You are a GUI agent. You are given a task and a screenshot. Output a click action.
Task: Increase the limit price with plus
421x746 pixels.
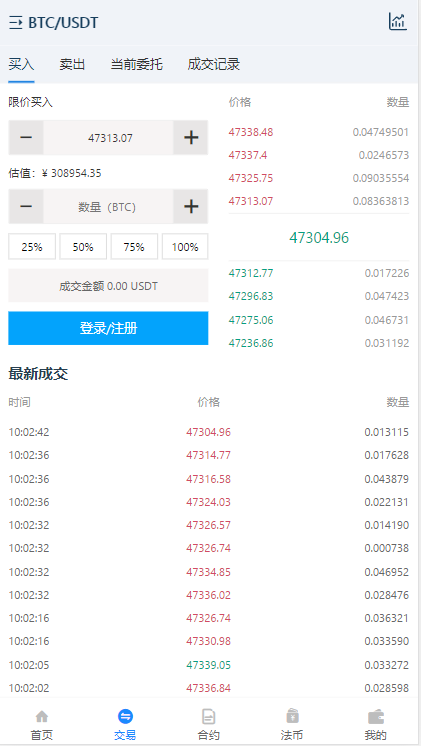[x=191, y=138]
